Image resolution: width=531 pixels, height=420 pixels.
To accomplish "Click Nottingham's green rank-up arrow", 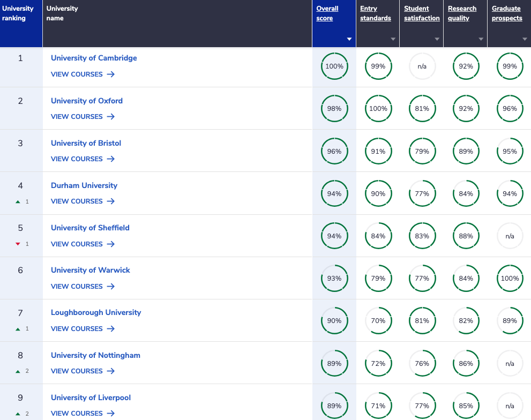I will point(18,371).
